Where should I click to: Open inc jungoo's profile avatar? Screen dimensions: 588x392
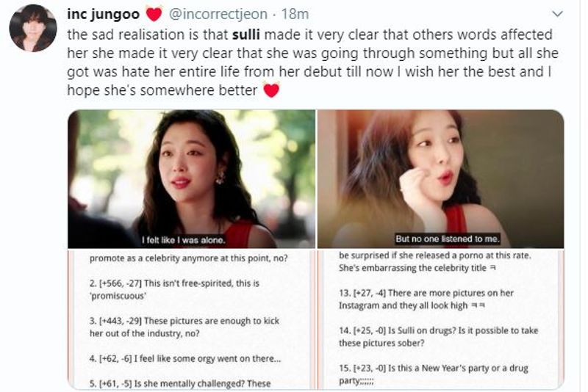coord(33,28)
